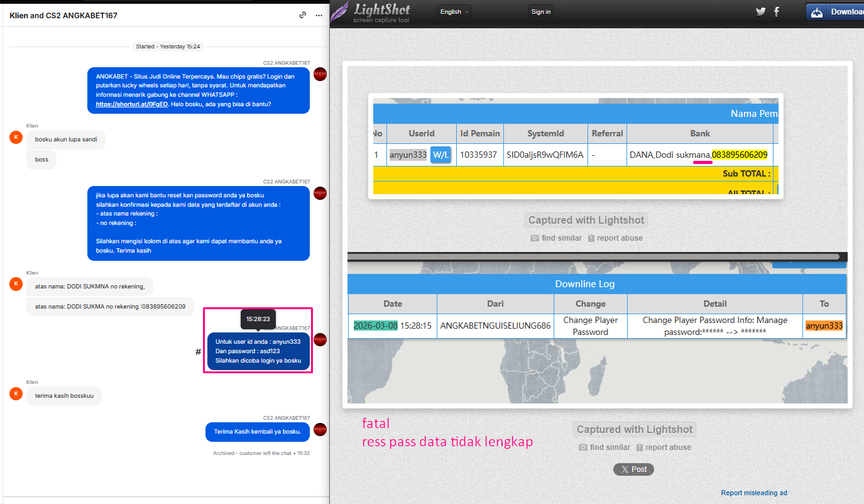Click the message containing password asd123
The height and width of the screenshot is (504, 864).
(x=258, y=351)
